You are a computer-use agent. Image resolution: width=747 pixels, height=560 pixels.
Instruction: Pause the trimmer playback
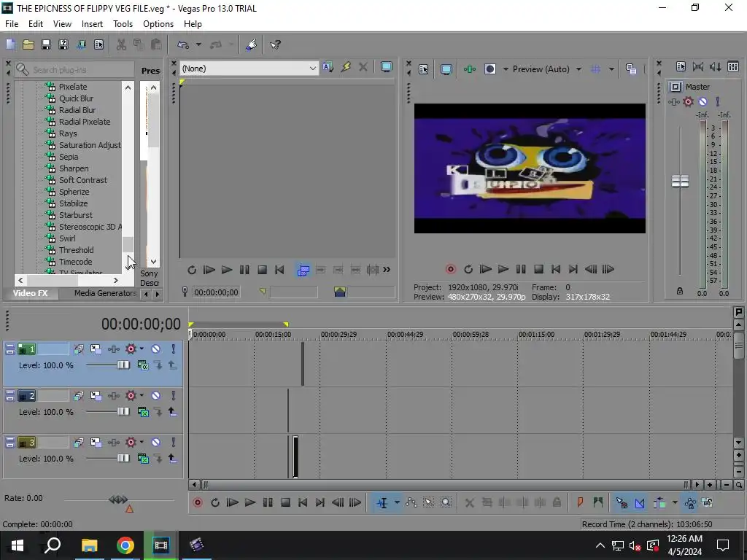pos(244,270)
